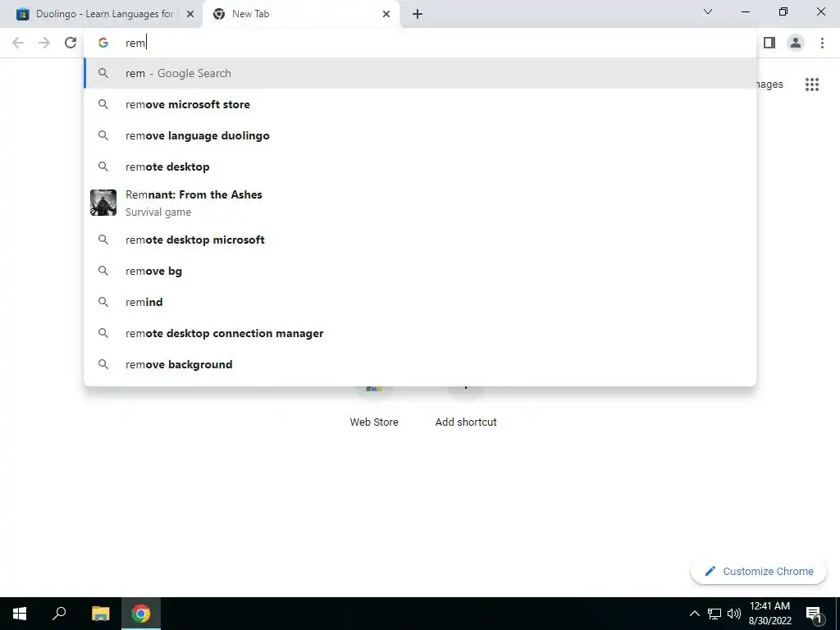Screen dimensions: 840x630
Task: Click Add shortcut tile
Action: [x=466, y=407]
